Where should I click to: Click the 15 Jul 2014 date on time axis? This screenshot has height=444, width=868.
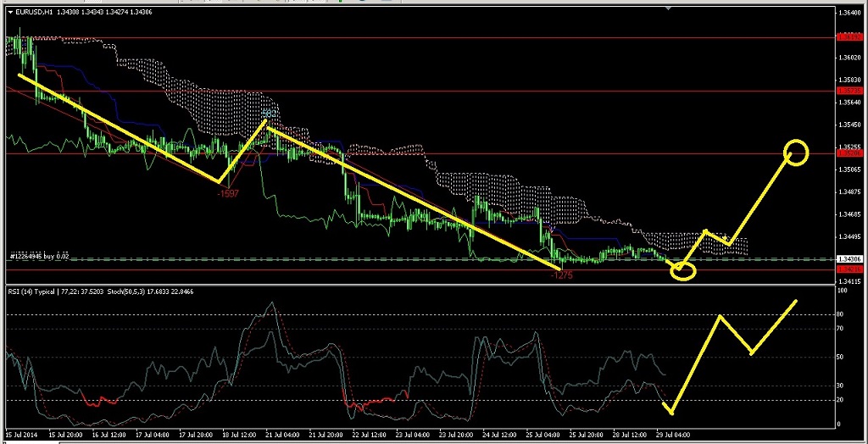21,435
